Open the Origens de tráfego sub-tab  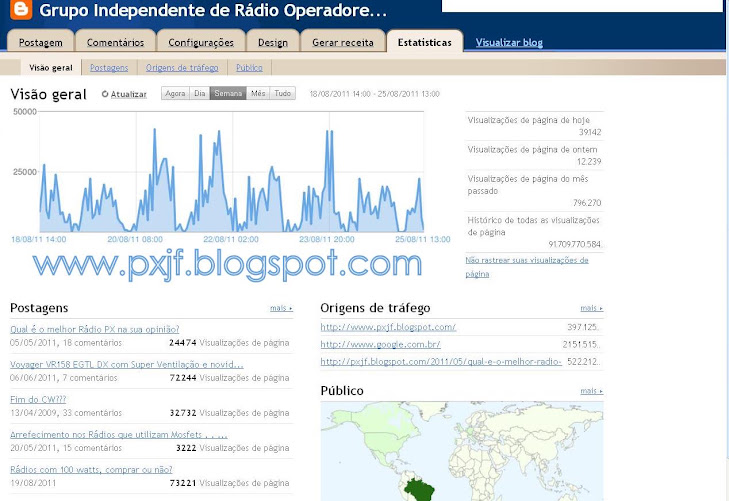pos(182,67)
